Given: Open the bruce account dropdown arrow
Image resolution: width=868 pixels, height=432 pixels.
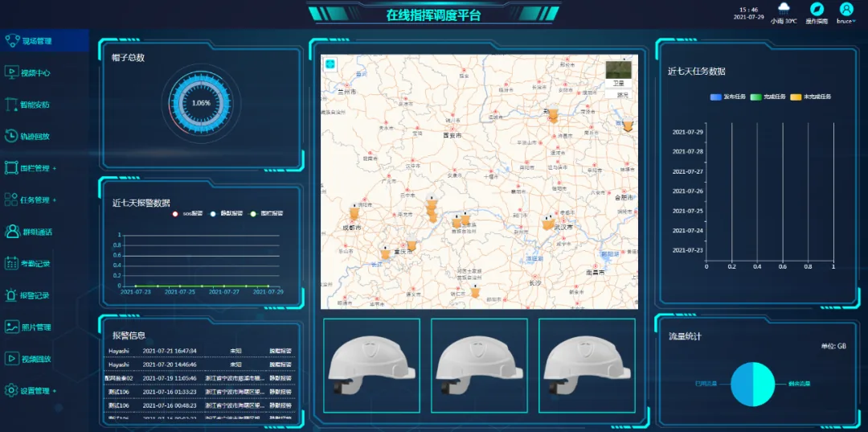Looking at the screenshot, I should pos(854,21).
